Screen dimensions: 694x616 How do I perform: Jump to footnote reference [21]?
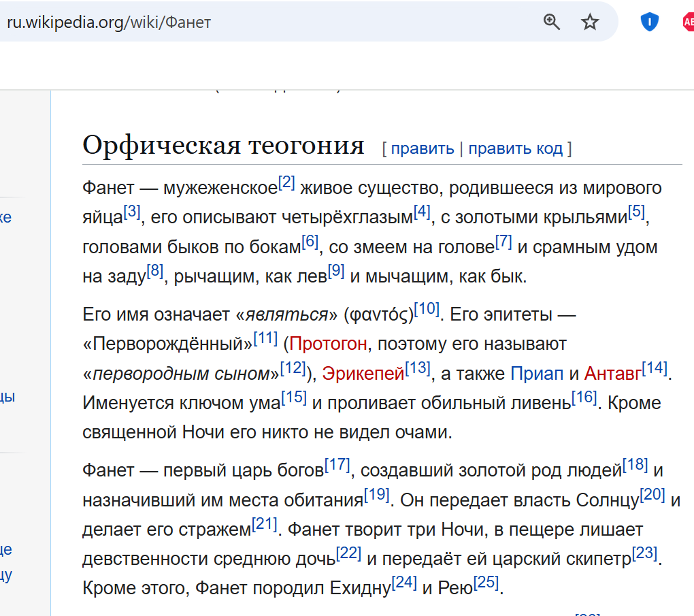pyautogui.click(x=264, y=524)
